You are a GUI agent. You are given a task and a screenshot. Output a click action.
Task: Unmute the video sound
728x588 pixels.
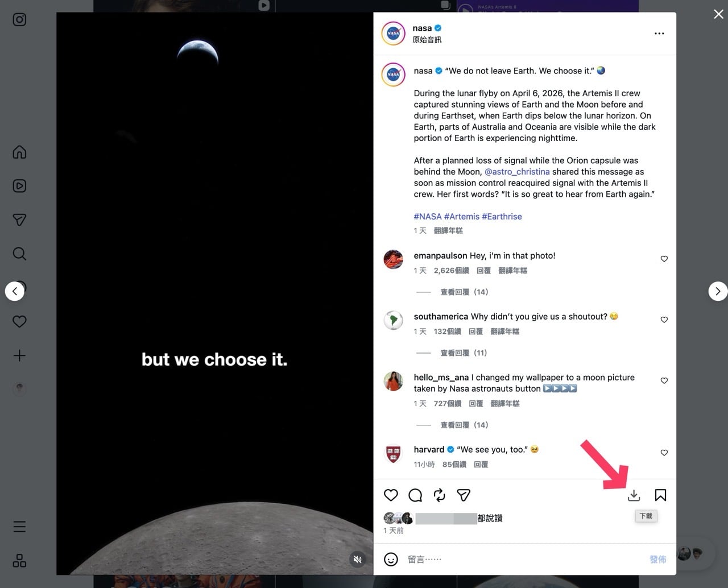click(x=357, y=560)
